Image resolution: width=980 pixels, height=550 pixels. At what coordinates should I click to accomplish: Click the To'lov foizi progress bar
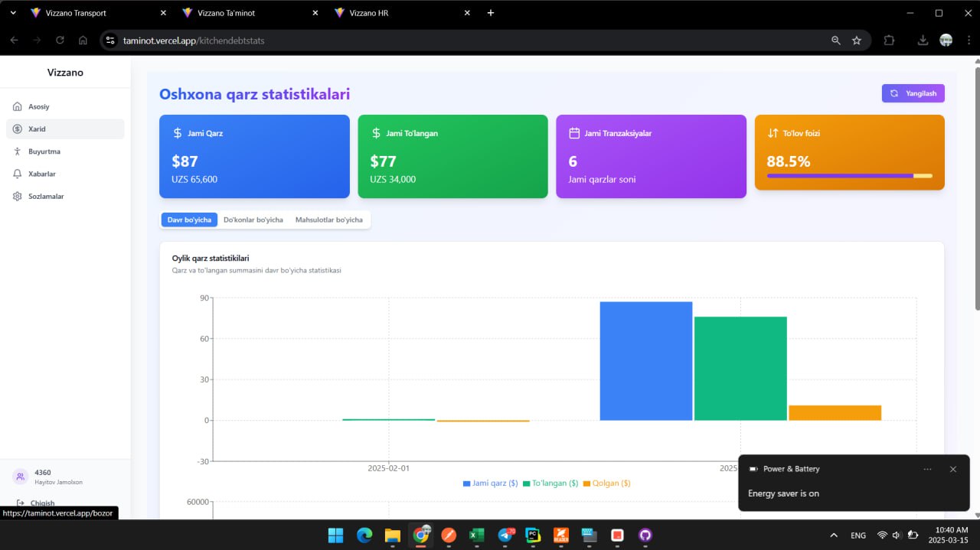click(849, 176)
